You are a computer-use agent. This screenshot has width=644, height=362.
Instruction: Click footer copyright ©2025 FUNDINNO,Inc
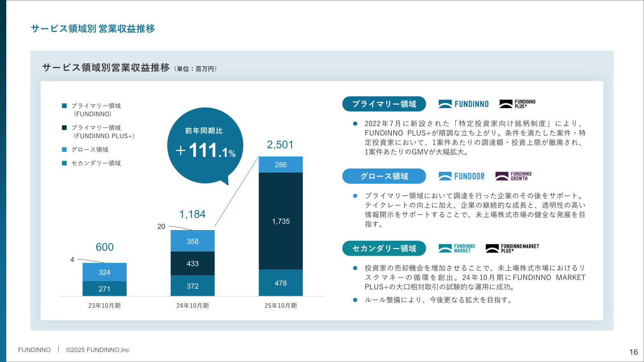pos(97,350)
